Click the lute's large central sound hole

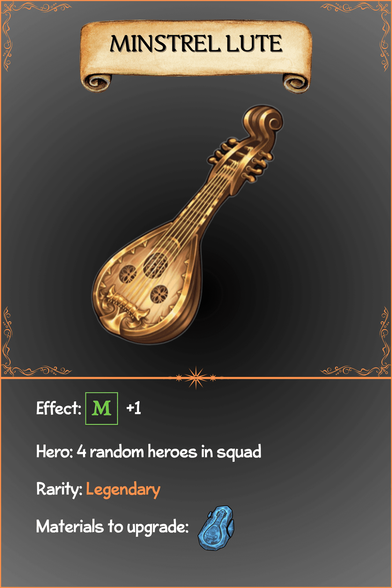[156, 265]
